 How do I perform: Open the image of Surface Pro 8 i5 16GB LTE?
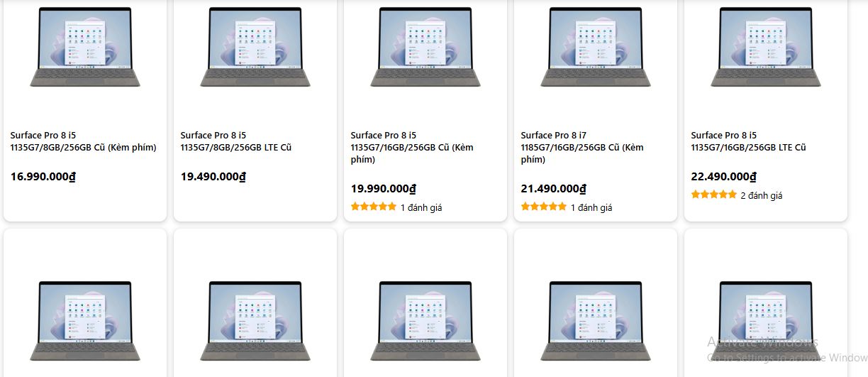[766, 47]
